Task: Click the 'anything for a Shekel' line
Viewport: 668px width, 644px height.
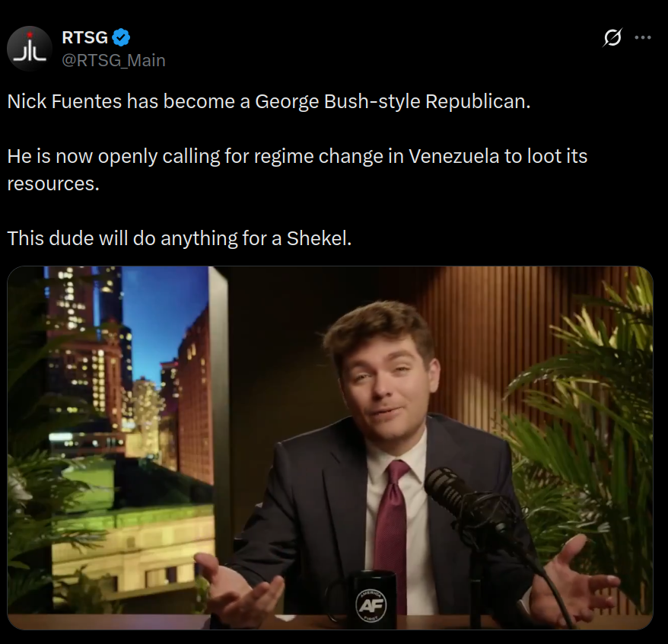Action: pyautogui.click(x=180, y=238)
